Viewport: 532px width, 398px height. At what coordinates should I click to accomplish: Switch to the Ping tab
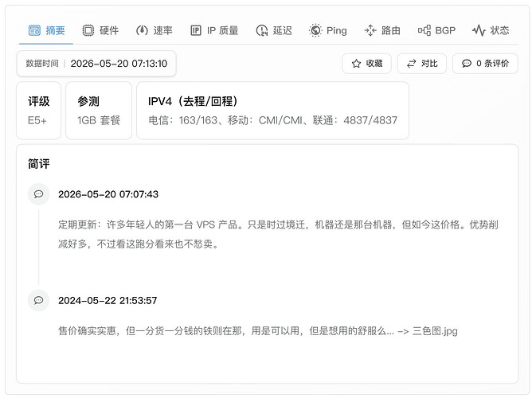coord(328,30)
